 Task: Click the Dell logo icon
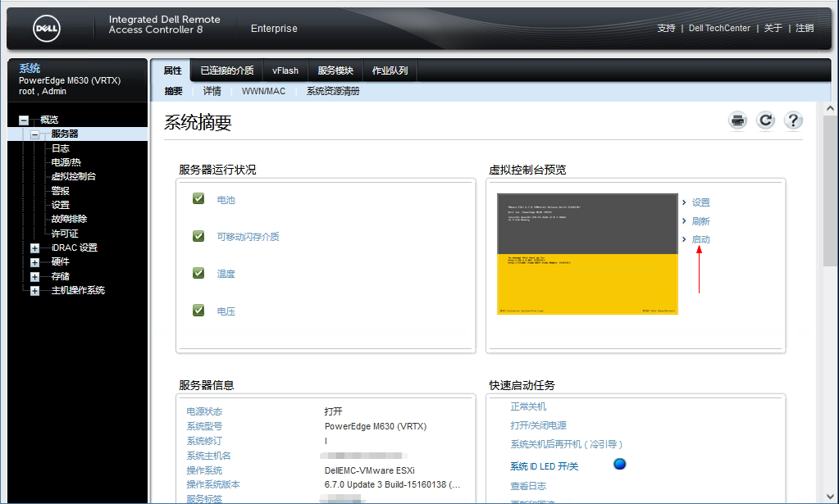tap(47, 29)
